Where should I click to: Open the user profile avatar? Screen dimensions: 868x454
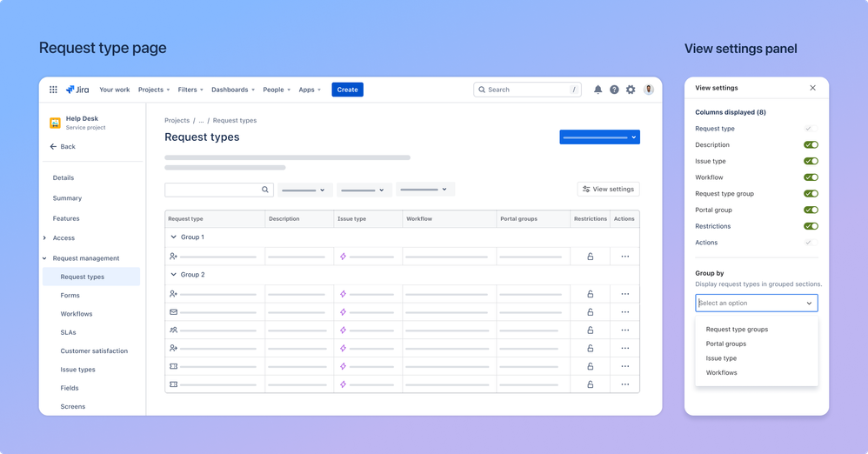(x=649, y=90)
